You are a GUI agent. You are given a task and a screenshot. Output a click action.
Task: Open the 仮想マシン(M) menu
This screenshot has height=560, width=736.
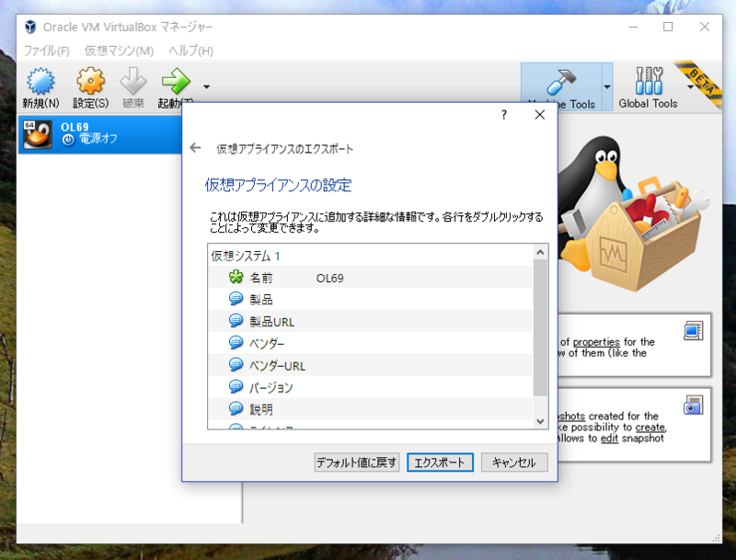point(119,51)
